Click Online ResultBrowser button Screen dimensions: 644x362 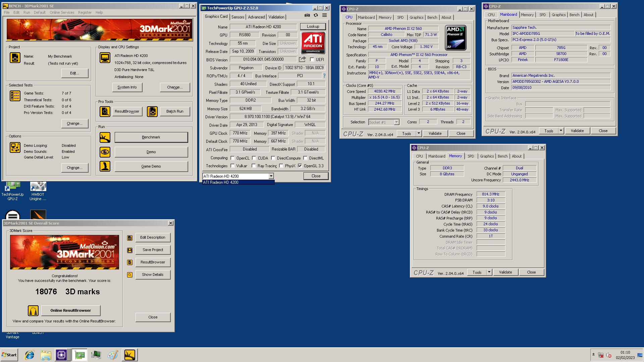click(71, 311)
